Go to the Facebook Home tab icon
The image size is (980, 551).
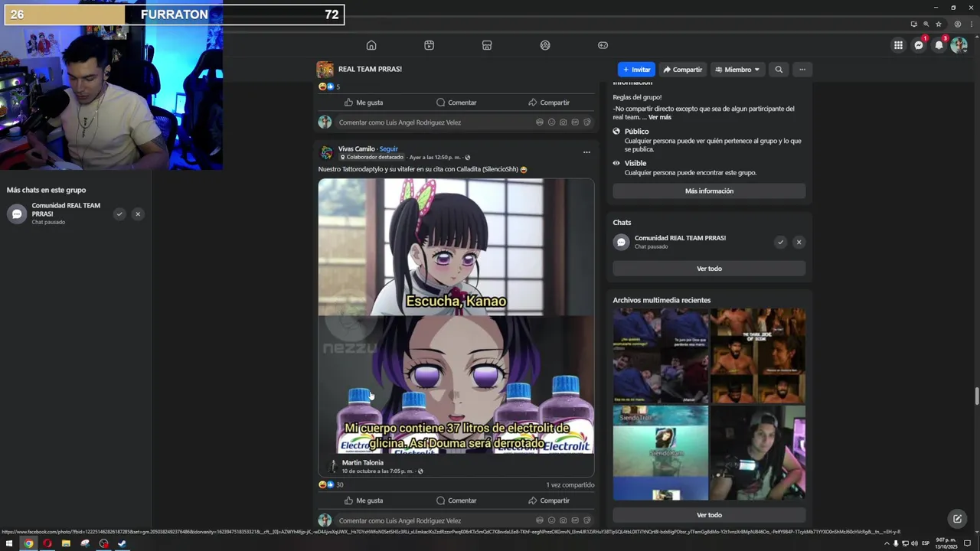371,45
